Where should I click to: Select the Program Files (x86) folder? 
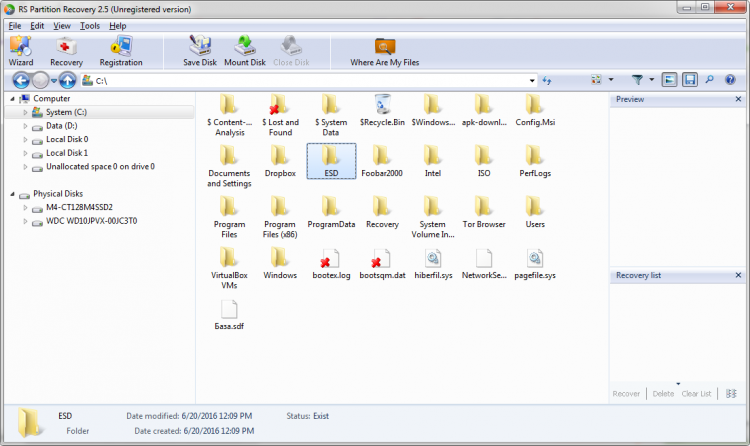(x=280, y=217)
